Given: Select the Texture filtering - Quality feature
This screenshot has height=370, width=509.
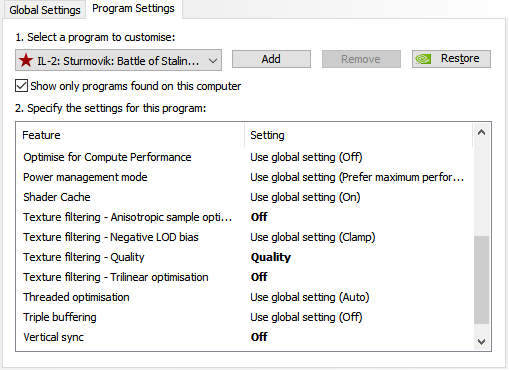Looking at the screenshot, I should point(84,257).
